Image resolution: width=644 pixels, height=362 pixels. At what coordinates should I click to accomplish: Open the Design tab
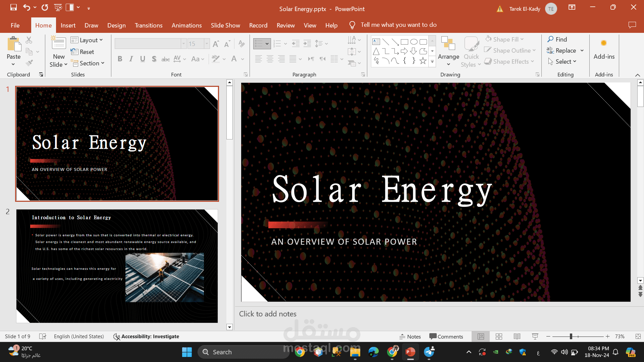click(116, 25)
